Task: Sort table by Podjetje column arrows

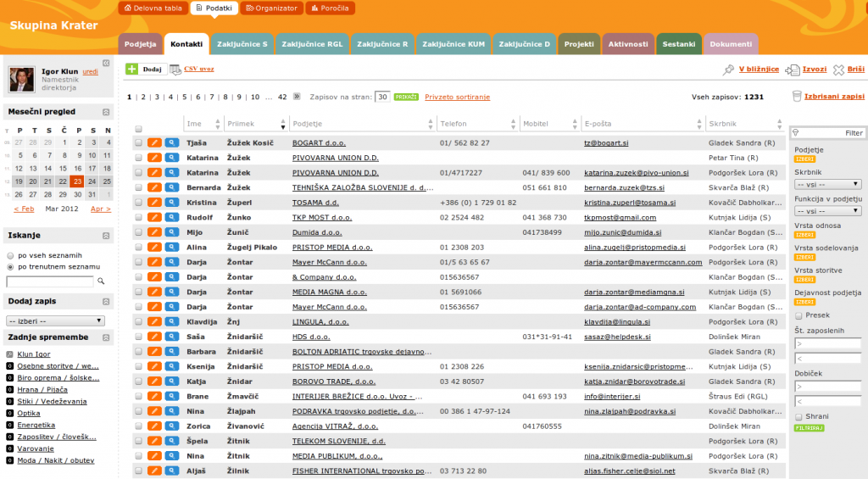Action: pyautogui.click(x=430, y=124)
